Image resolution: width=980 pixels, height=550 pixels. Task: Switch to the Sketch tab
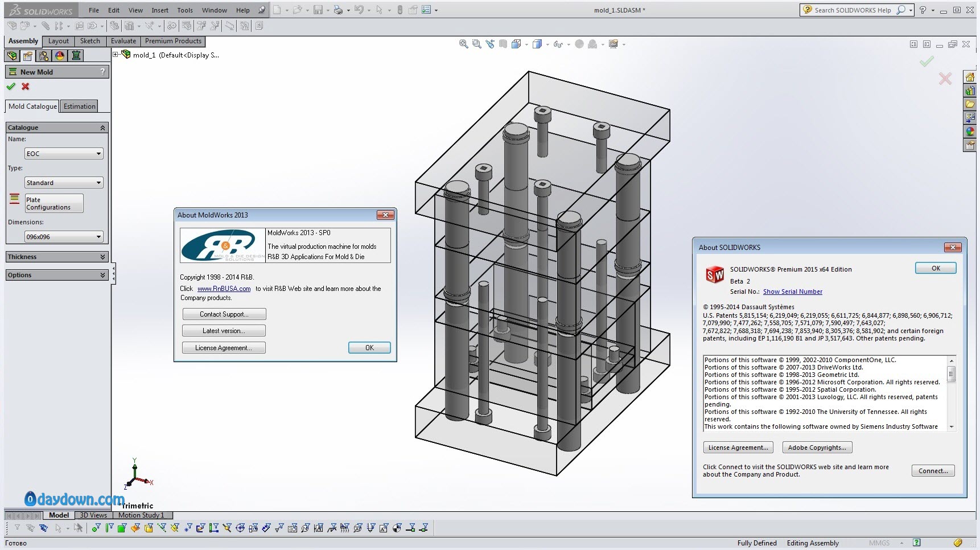90,41
